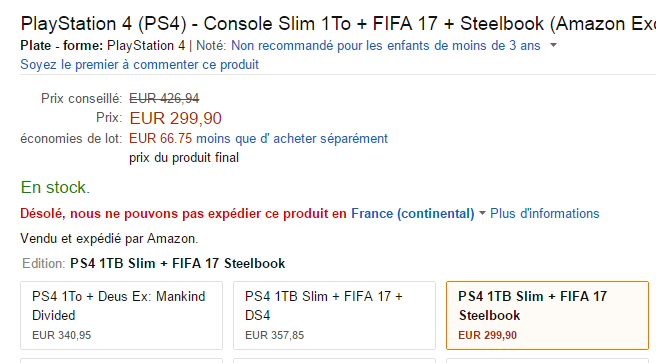
Task: Select the PS4 1TB Slim + FIFA 17 Steelbook edition
Action: click(547, 315)
